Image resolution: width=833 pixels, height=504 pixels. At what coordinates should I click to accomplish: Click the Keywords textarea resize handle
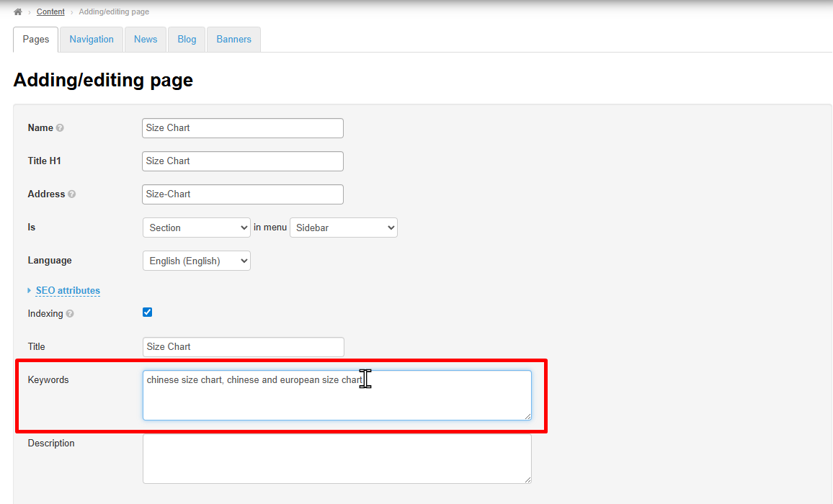527,416
